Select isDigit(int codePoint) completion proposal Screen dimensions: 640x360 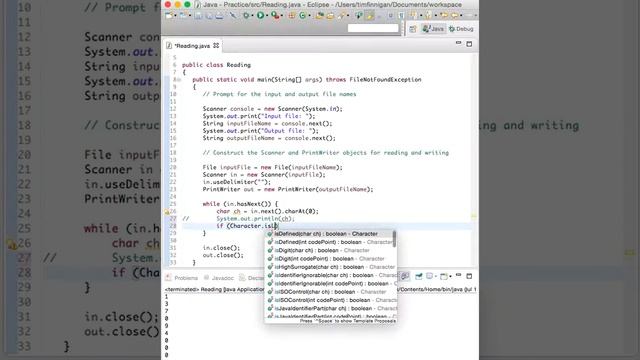(330, 259)
